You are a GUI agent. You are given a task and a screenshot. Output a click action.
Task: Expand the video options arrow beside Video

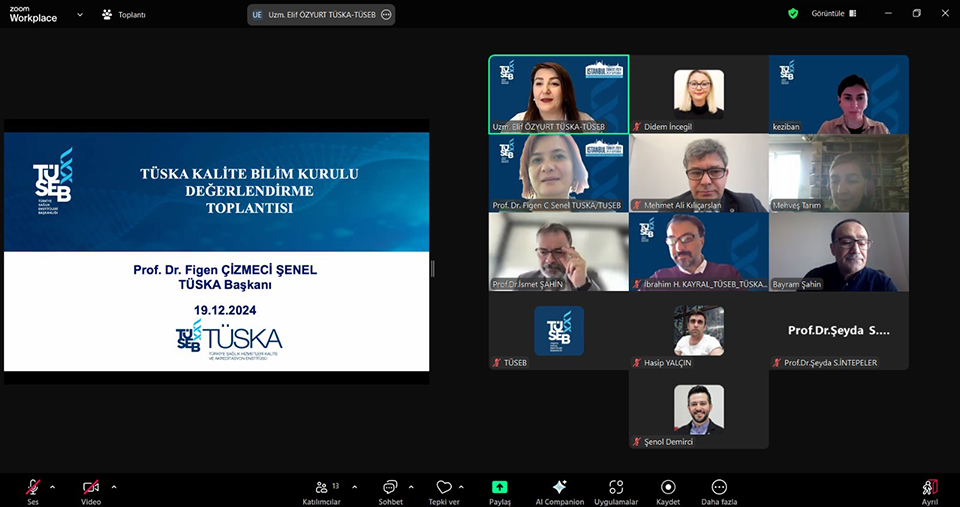(x=114, y=487)
